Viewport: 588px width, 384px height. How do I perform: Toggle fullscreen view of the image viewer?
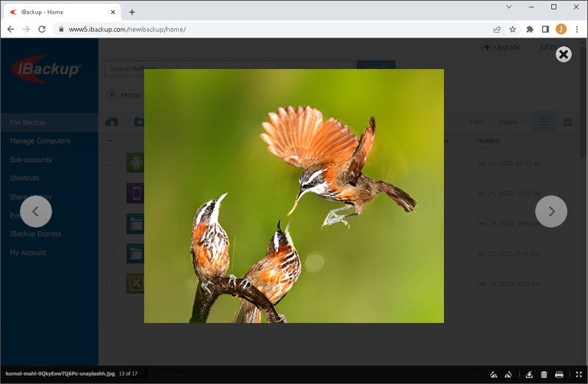[x=578, y=374]
